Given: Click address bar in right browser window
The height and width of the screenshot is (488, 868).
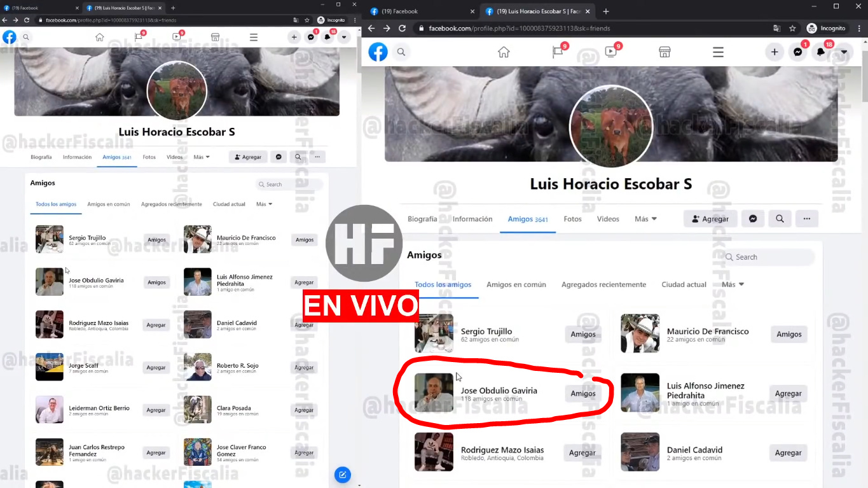Looking at the screenshot, I should pos(590,28).
